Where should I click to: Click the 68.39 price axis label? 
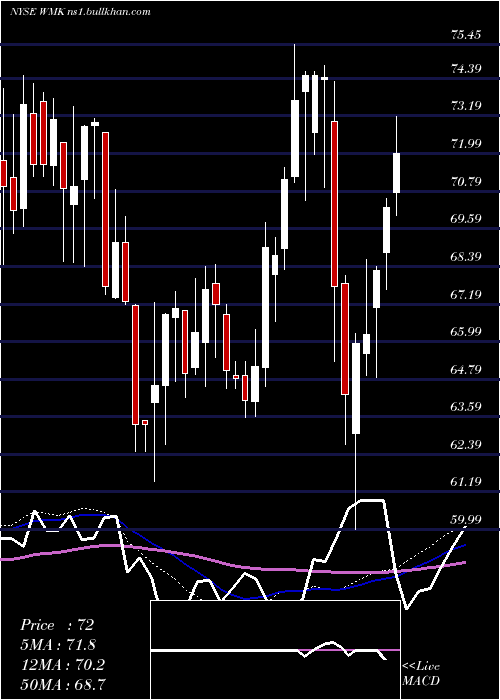[x=466, y=257]
